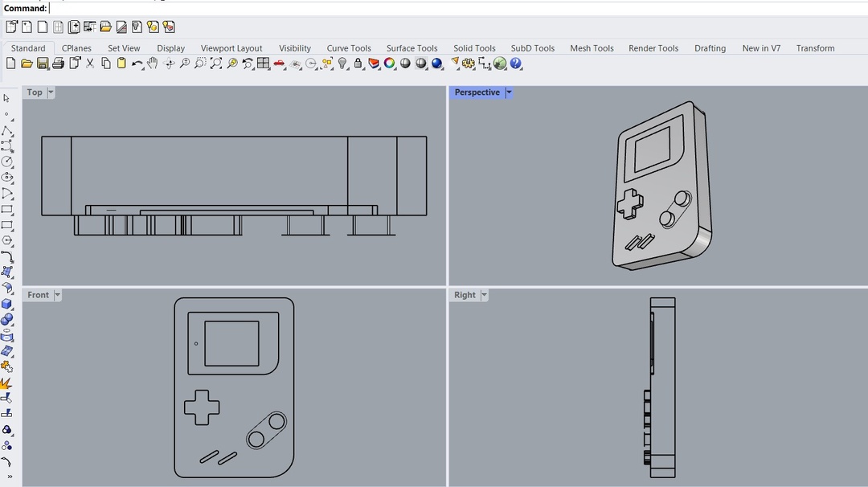The image size is (868, 487).
Task: Activate the Top viewport title label
Action: [x=35, y=92]
